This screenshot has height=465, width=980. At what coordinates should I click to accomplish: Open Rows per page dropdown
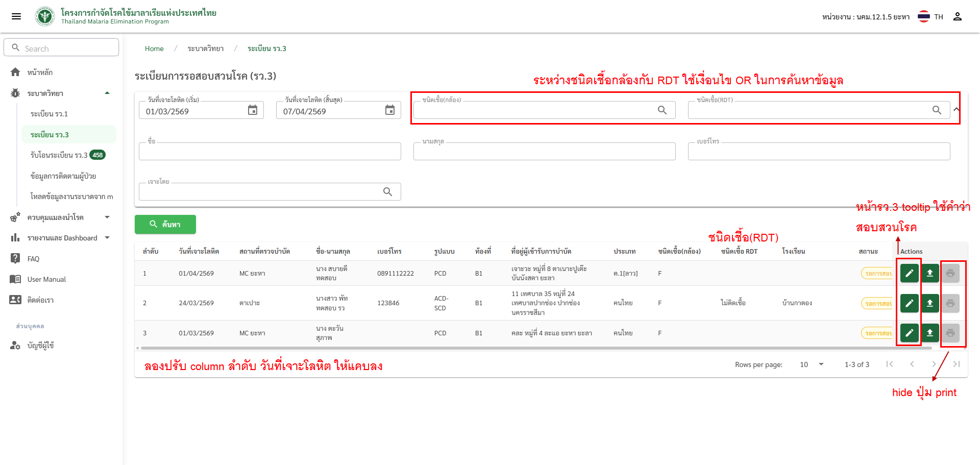coord(813,364)
